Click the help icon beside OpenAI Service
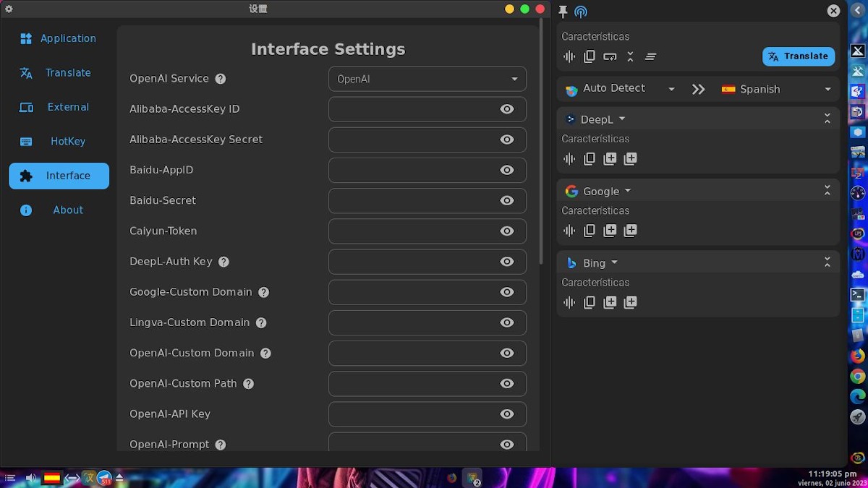This screenshot has width=868, height=488. tap(221, 79)
